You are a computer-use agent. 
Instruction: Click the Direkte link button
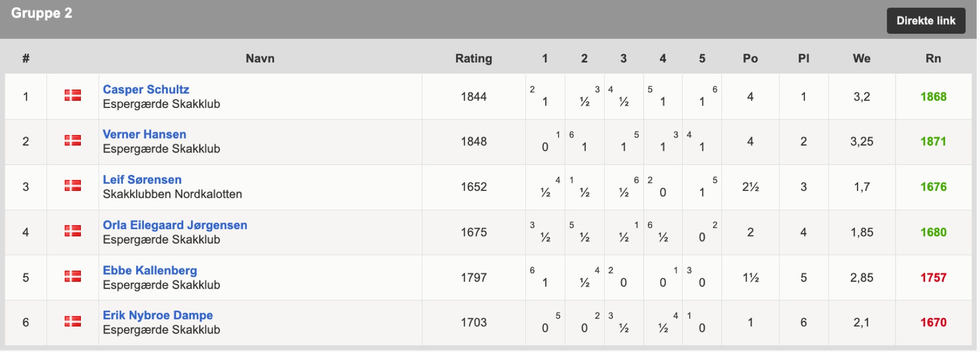(x=926, y=21)
